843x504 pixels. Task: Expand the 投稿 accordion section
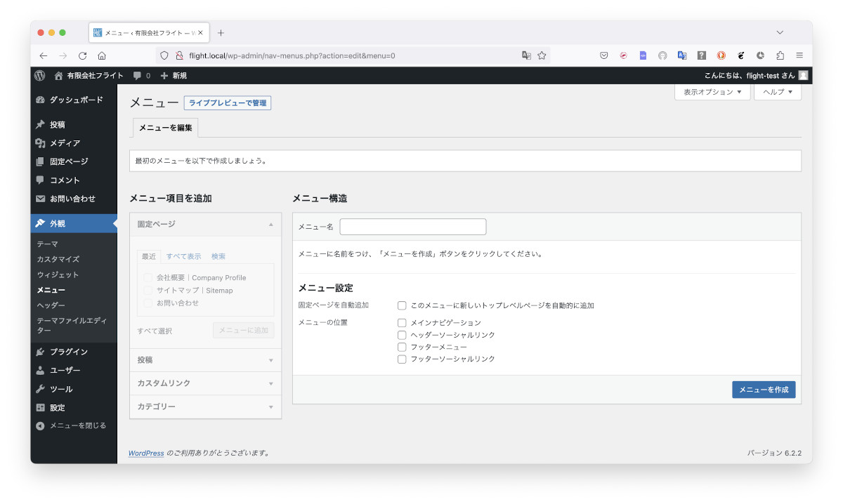click(x=205, y=360)
